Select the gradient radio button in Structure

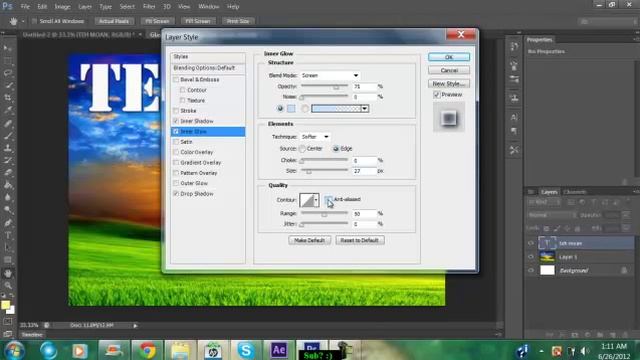[305, 109]
